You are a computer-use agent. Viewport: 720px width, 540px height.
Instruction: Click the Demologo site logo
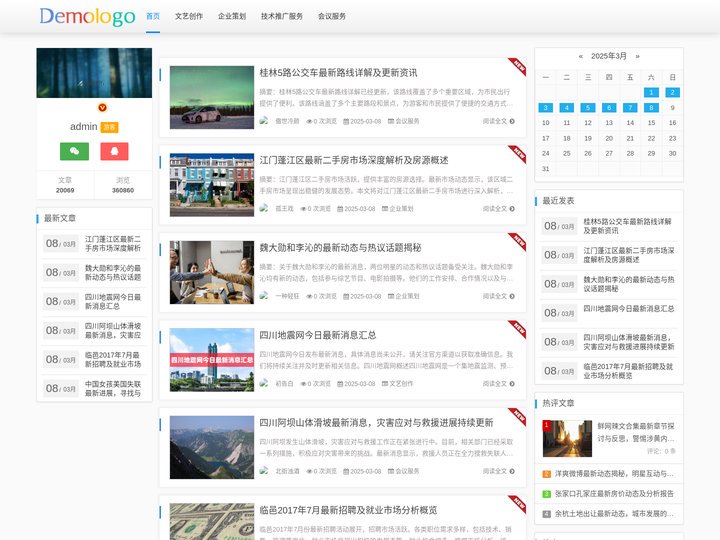[87, 17]
